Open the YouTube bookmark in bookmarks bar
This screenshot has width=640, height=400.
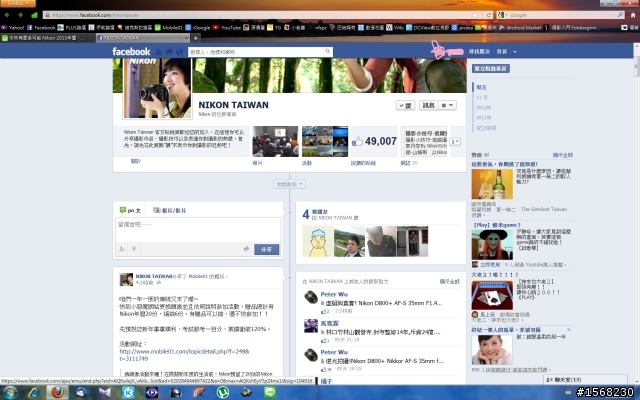227,27
